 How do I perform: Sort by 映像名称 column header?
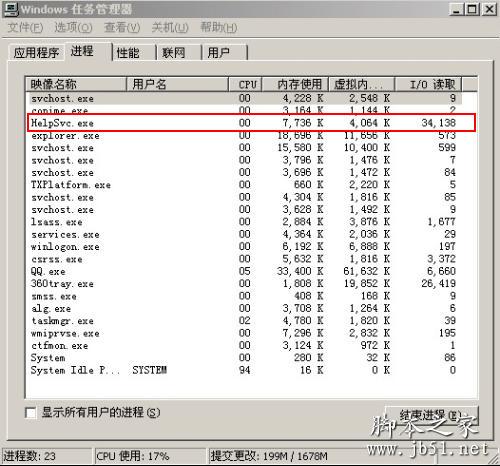point(76,84)
